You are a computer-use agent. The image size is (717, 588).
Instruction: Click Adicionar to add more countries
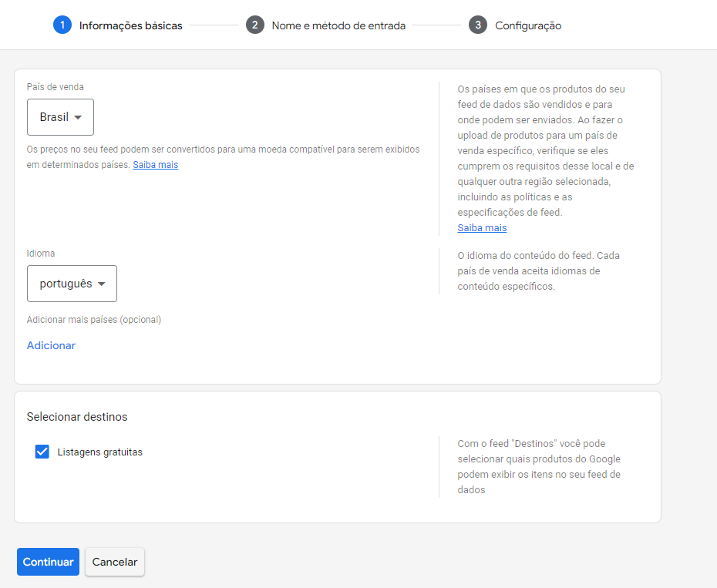click(51, 345)
